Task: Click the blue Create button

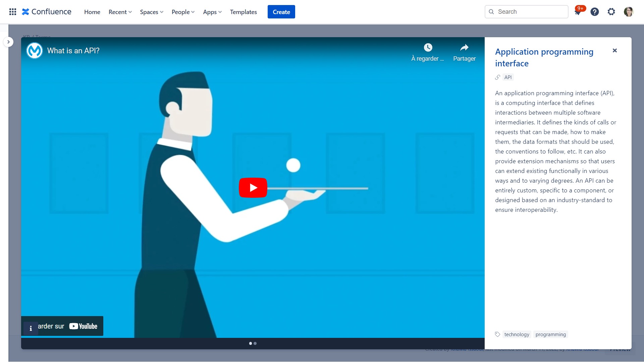Action: click(281, 12)
